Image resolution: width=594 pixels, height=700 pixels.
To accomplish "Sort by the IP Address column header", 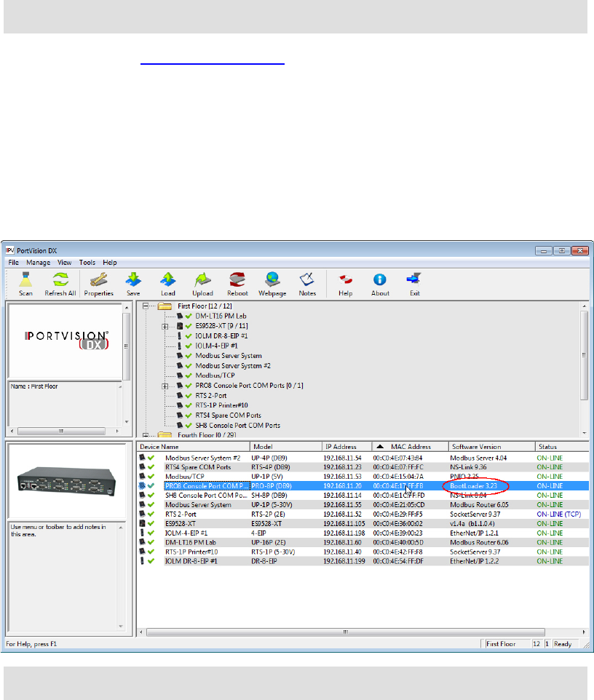I will tap(346, 447).
